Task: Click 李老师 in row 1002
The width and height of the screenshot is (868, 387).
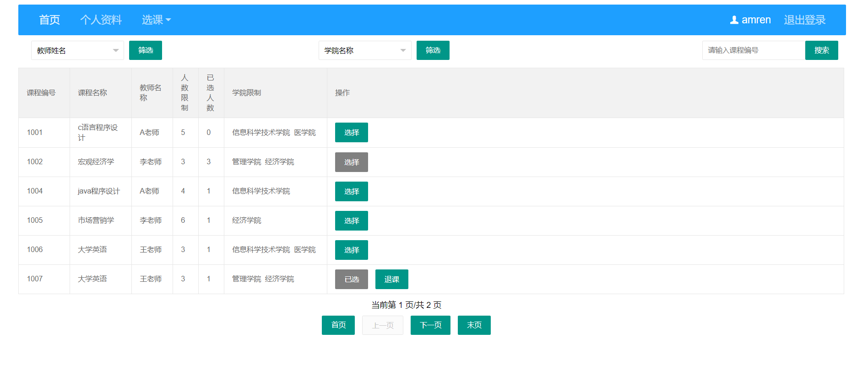Action: tap(151, 162)
